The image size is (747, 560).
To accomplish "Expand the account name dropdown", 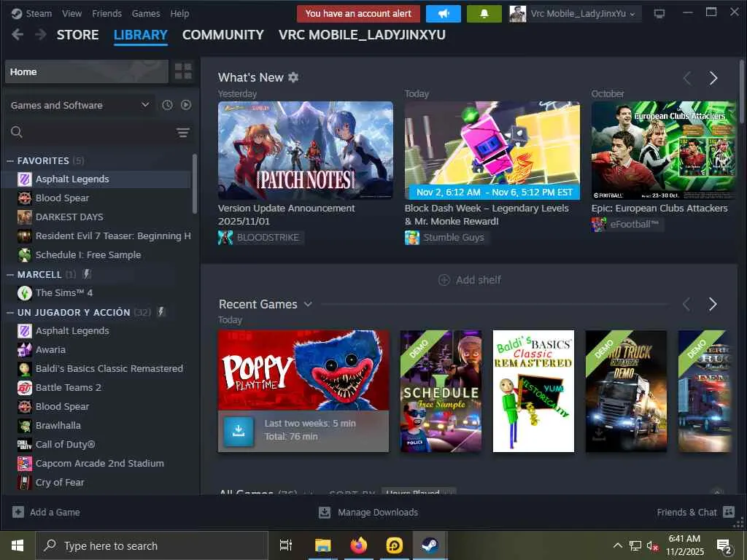I will (x=632, y=15).
